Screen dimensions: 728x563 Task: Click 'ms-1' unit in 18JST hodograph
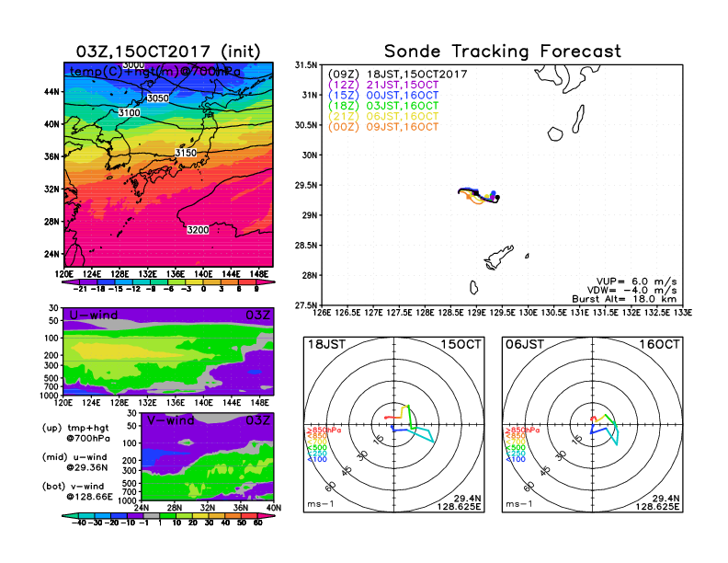[x=321, y=504]
